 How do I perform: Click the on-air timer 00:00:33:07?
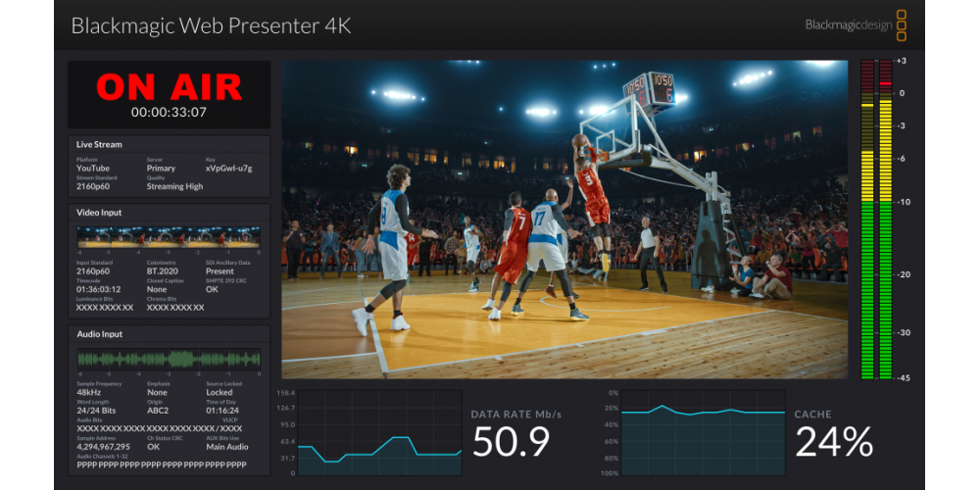[x=169, y=113]
